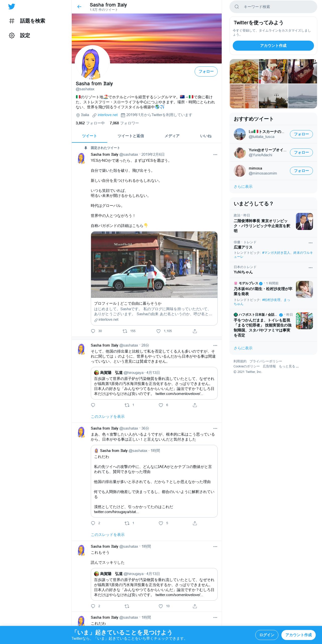Open the profile avatar picture
The image size is (322, 644).
(92, 63)
